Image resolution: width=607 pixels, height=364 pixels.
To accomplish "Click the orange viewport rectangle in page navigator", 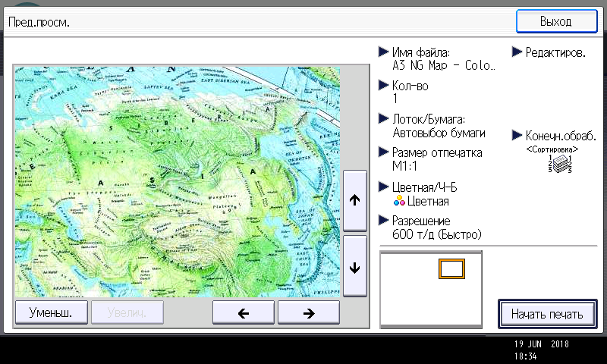I will 451,268.
